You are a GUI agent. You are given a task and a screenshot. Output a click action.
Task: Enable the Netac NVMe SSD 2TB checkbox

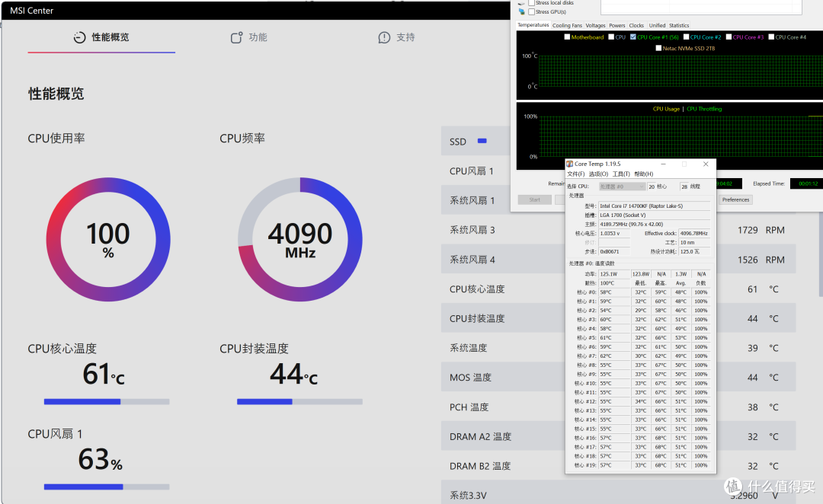658,48
